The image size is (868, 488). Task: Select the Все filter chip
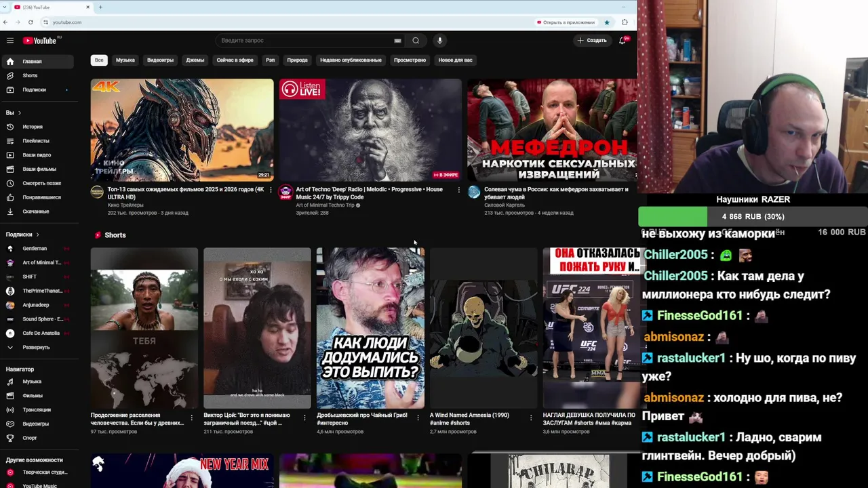tap(99, 60)
